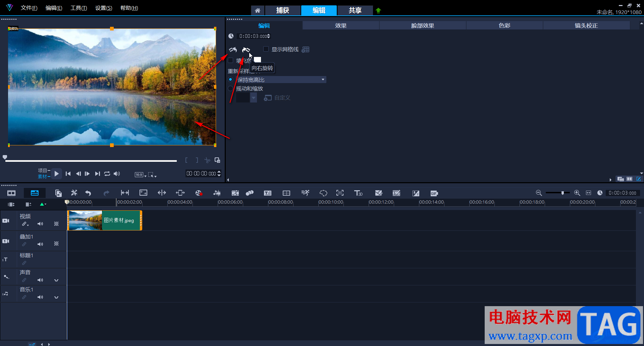
Task: Click the slip tool icon
Action: (x=125, y=193)
